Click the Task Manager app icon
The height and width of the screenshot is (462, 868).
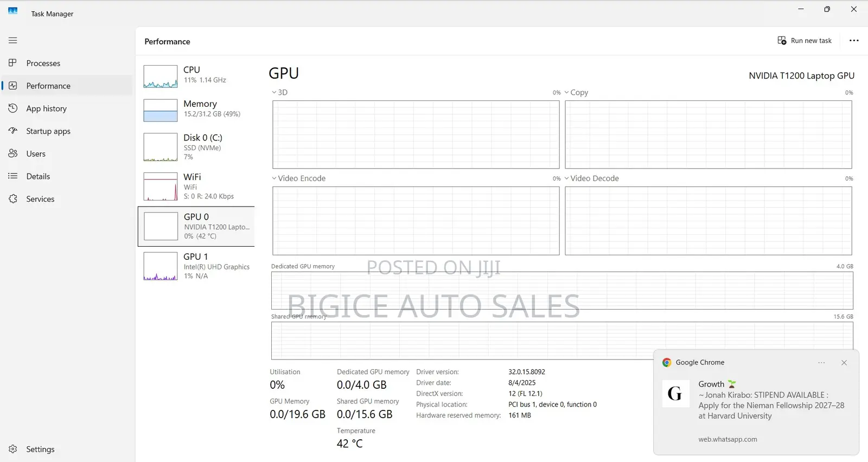(13, 10)
